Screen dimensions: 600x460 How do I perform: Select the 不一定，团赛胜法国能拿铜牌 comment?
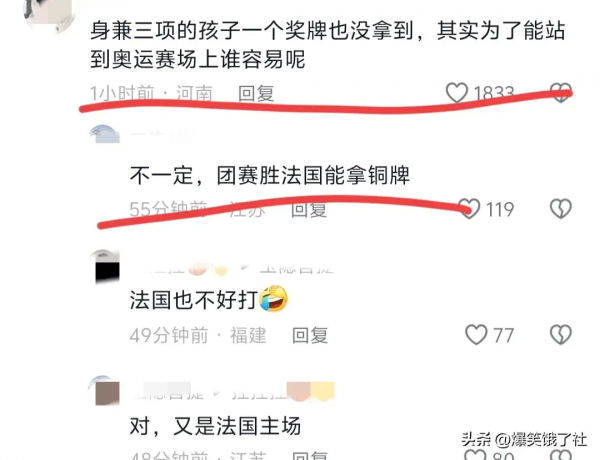[x=270, y=175]
